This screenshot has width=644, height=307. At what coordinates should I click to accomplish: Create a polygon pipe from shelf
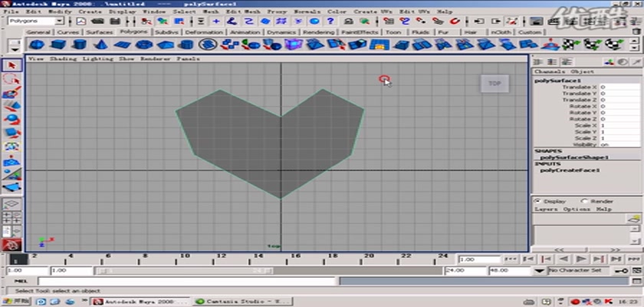point(187,44)
